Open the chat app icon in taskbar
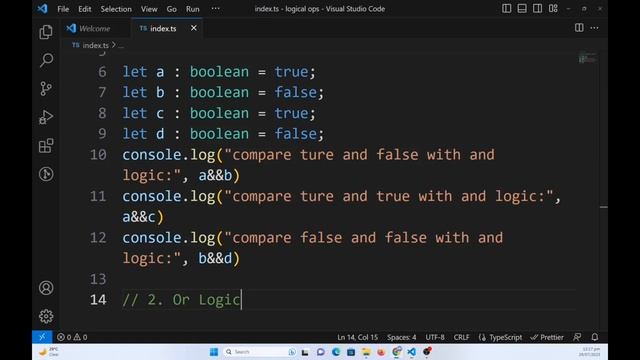Viewport: 640px width, 360px height. click(320, 352)
